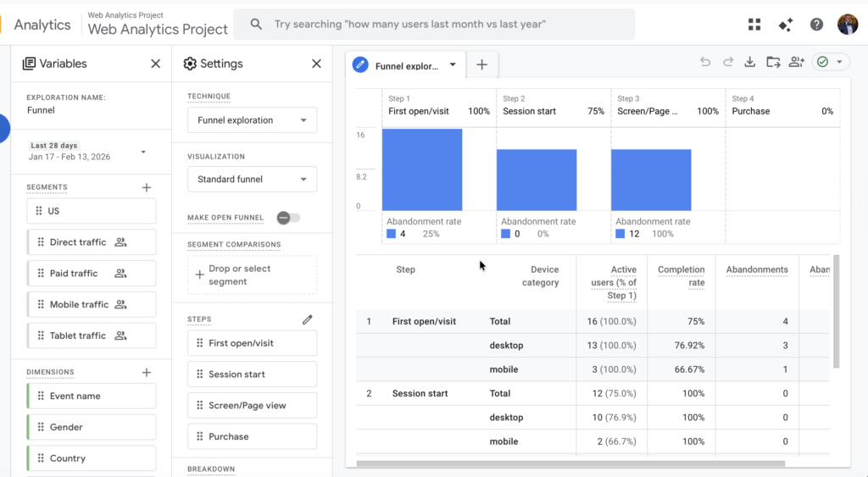Close the Settings panel
The height and width of the screenshot is (477, 868).
click(316, 64)
